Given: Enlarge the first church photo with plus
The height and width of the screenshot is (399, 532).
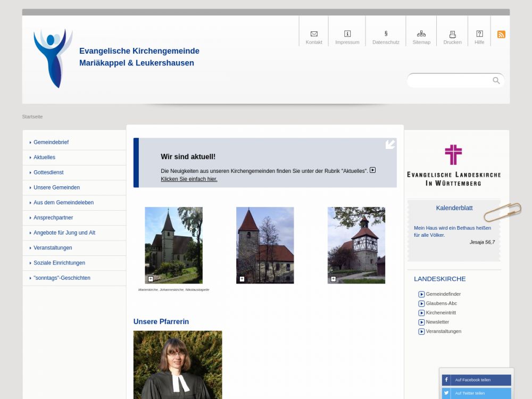Looking at the screenshot, I should [151, 279].
